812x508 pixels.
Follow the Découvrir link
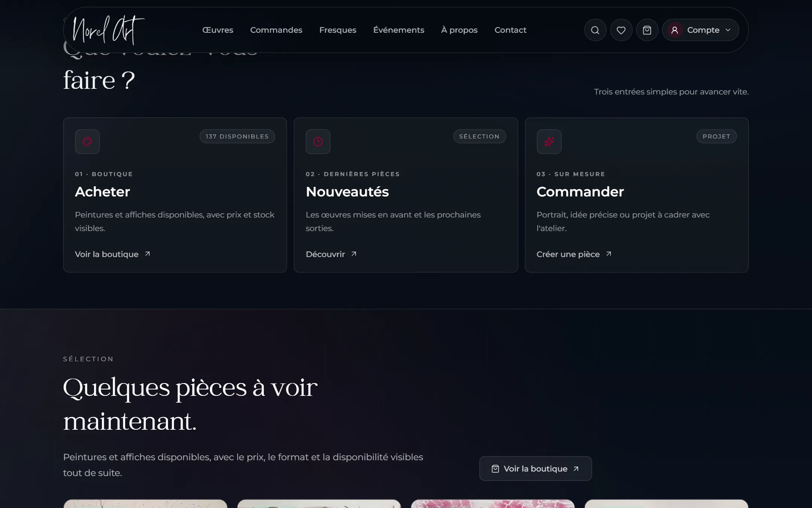click(x=331, y=254)
